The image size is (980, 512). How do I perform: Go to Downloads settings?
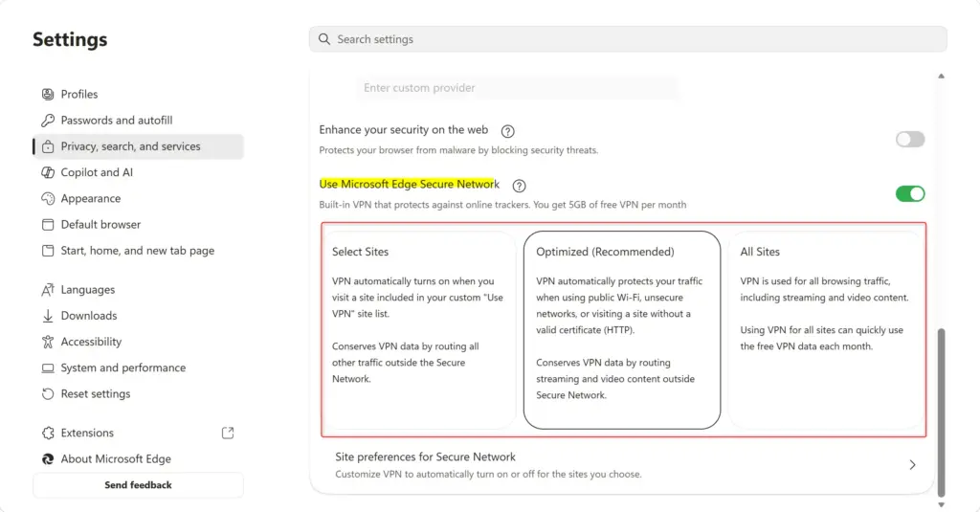tap(138, 316)
